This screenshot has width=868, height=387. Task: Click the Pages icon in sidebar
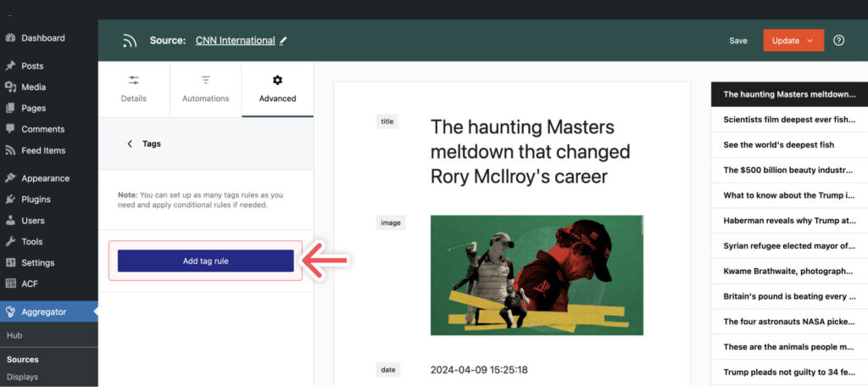[10, 108]
